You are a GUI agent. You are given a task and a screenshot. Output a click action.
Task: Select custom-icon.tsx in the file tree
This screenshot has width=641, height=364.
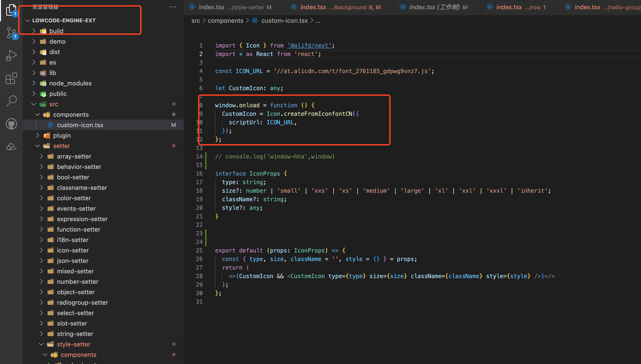point(80,125)
